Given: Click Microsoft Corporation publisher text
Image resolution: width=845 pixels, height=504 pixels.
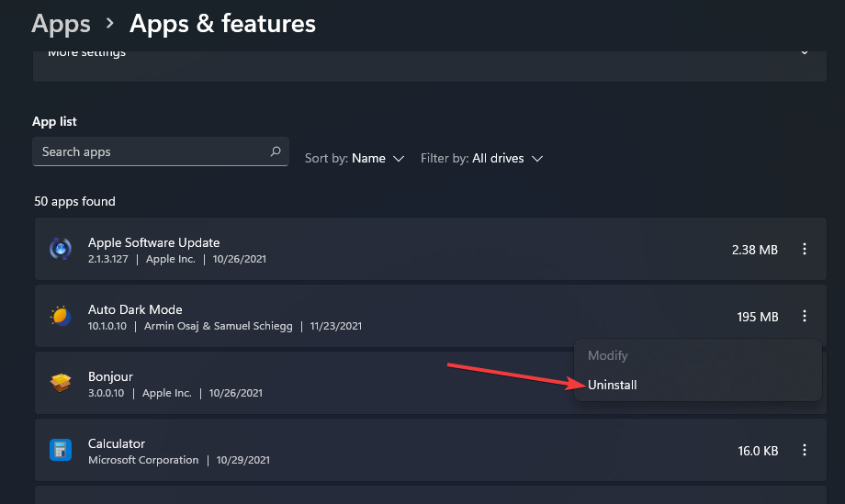Looking at the screenshot, I should coord(143,460).
